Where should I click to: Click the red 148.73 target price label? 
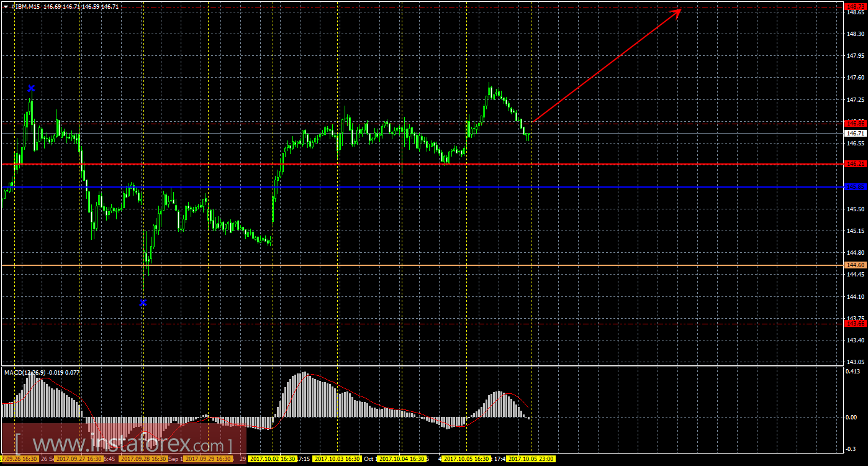(855, 6)
